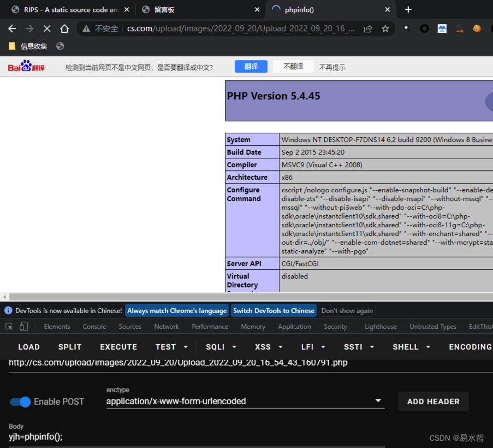Open the XSS payload dropdown

click(268, 347)
